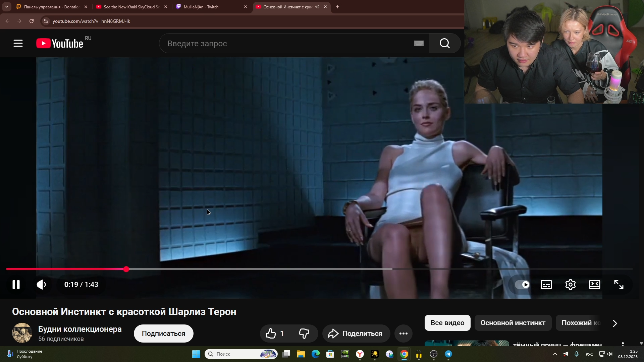Dislike the video with thumbs-down icon
644x362 pixels.
(304, 334)
